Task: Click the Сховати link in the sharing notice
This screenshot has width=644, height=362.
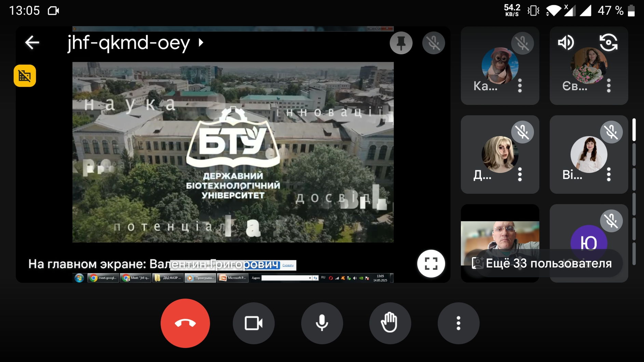Action: tap(288, 265)
